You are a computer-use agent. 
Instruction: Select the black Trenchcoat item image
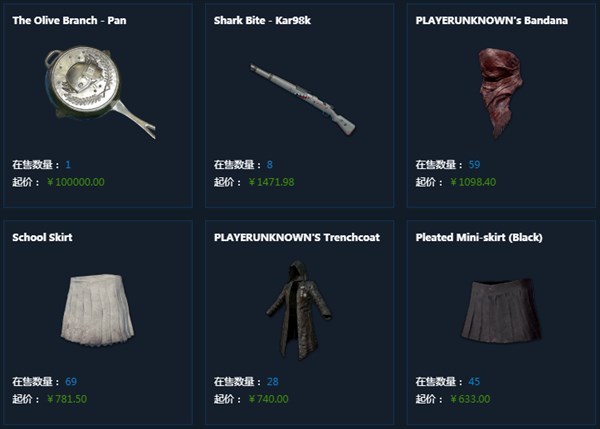click(299, 310)
